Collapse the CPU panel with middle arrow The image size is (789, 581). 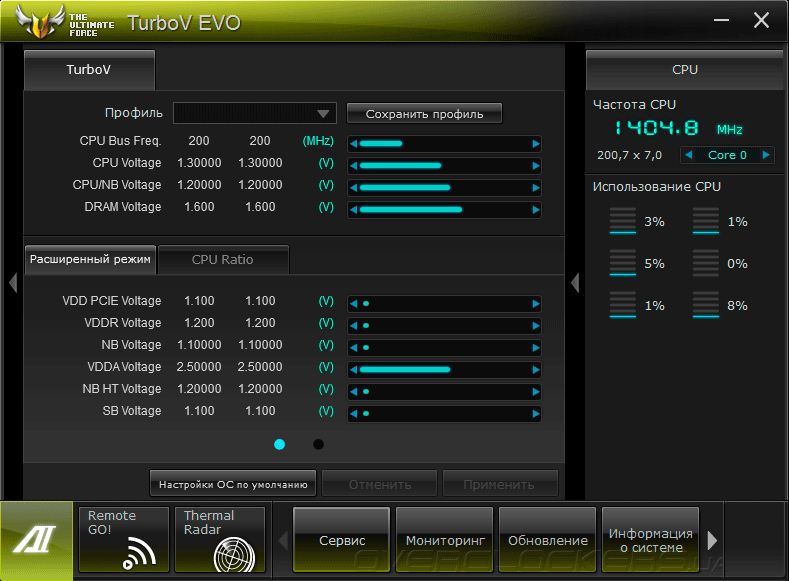point(575,283)
